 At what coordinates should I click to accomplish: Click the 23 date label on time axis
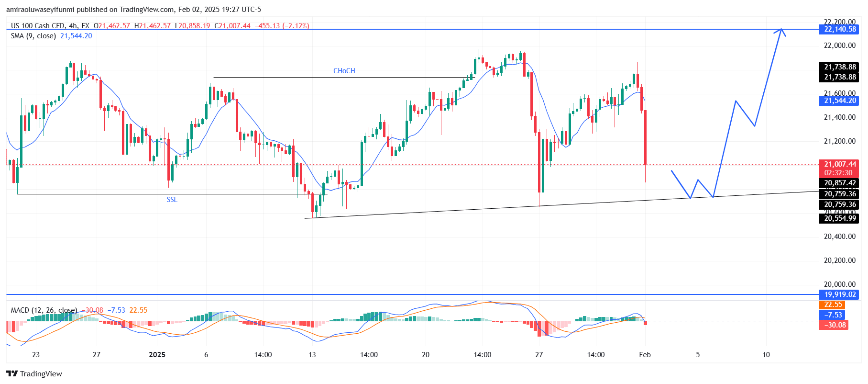[x=36, y=355]
